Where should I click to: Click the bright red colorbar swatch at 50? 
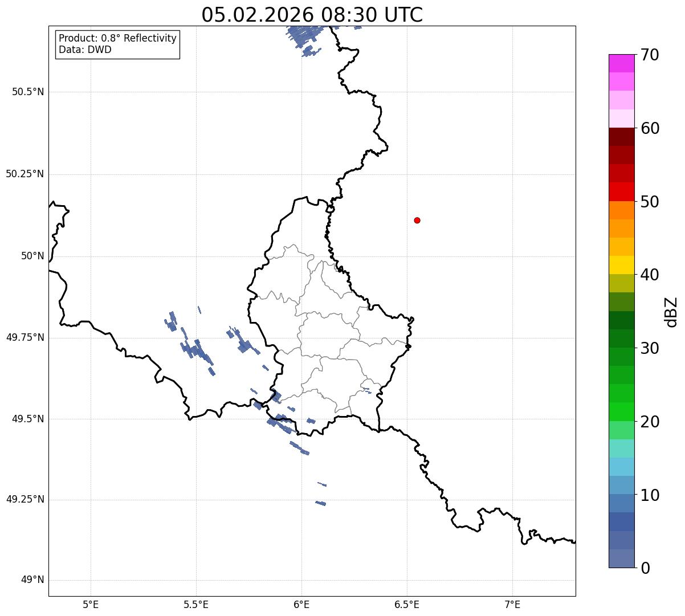[x=621, y=192]
